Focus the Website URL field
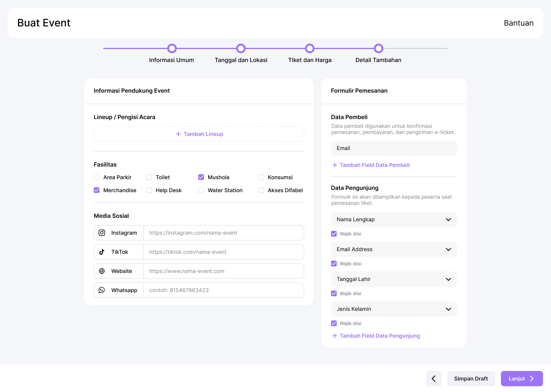The width and height of the screenshot is (551, 392). point(224,271)
